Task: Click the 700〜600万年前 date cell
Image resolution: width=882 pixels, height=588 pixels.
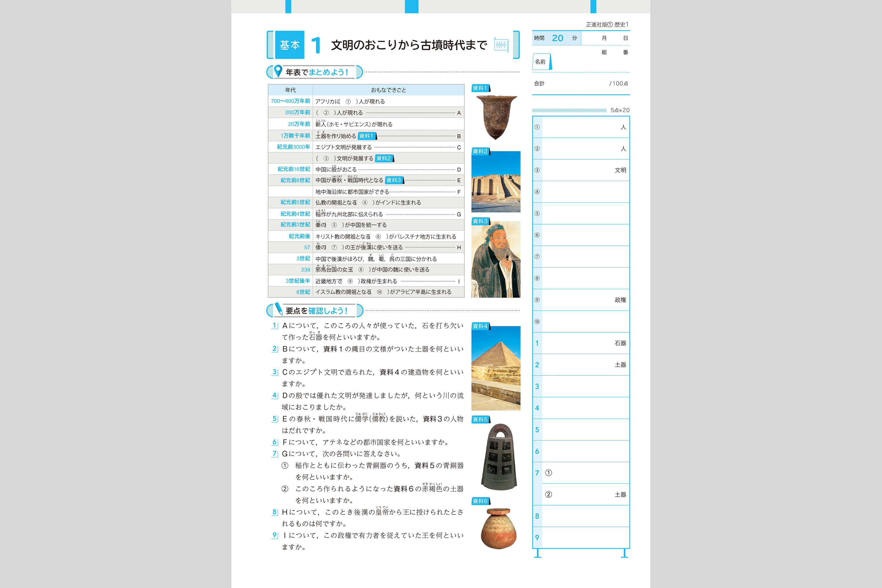Action: click(x=291, y=101)
